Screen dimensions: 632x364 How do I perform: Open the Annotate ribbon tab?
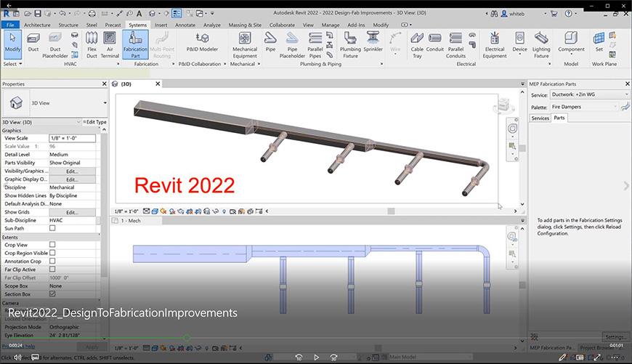[185, 25]
